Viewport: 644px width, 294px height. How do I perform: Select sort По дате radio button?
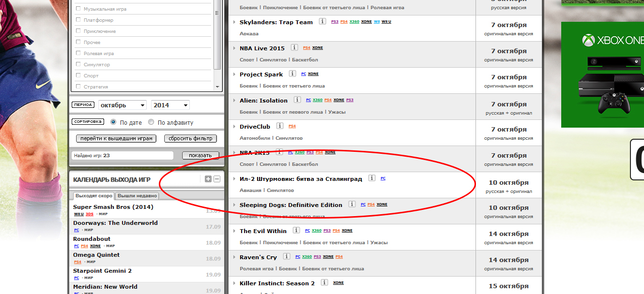pos(113,122)
